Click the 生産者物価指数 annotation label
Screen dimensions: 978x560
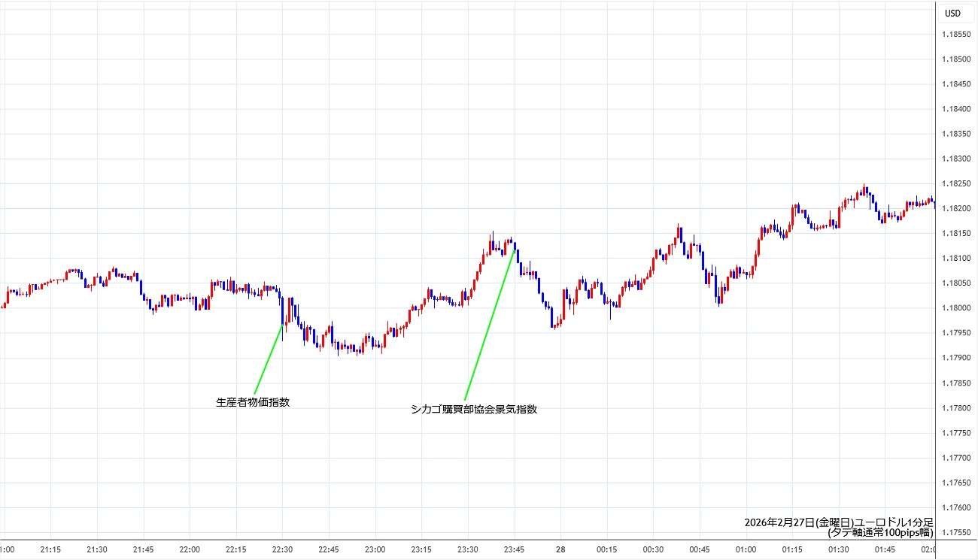[253, 402]
